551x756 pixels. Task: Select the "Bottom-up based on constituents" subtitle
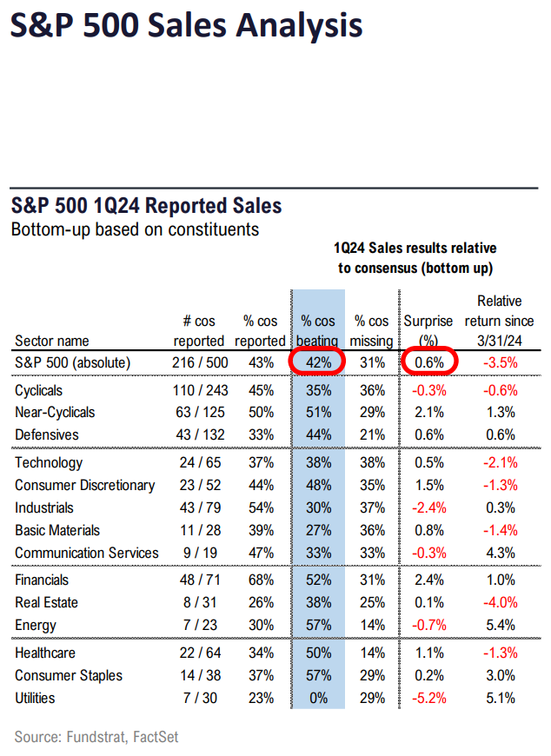click(135, 229)
